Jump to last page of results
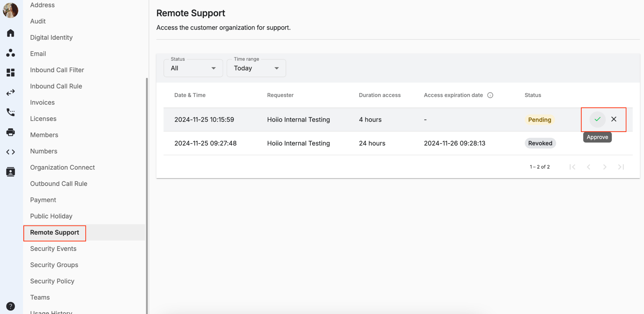 click(x=621, y=167)
